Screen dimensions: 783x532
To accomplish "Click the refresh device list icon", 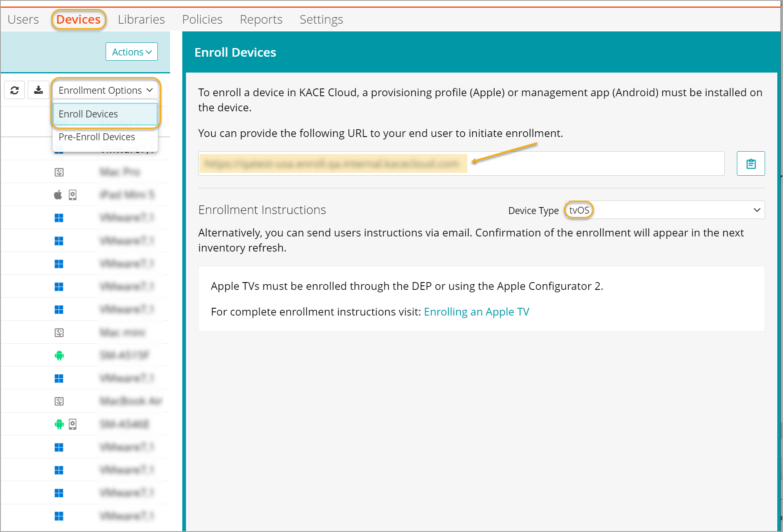I will coord(15,90).
